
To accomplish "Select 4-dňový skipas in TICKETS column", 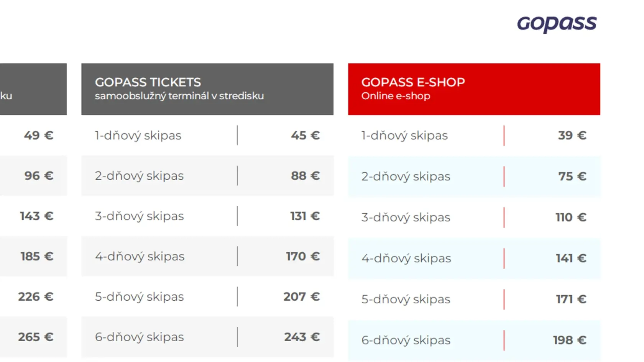I will pyautogui.click(x=140, y=257).
